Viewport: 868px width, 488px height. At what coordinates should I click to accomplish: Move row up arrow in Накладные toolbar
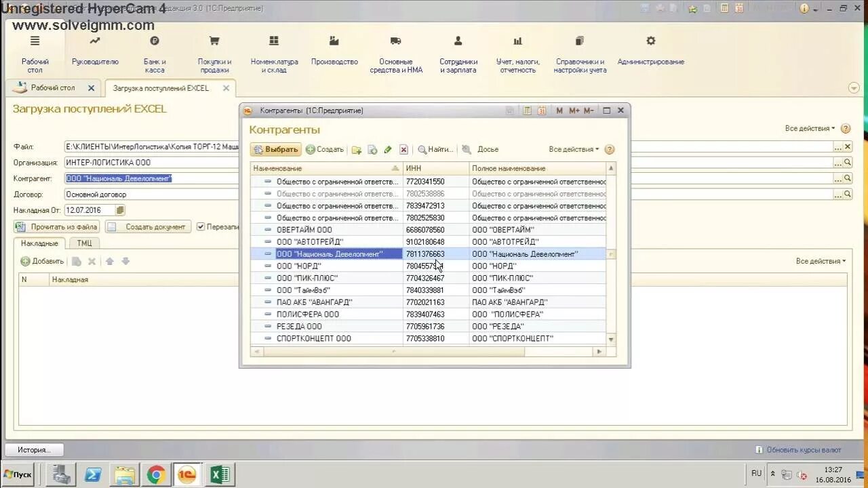click(110, 261)
